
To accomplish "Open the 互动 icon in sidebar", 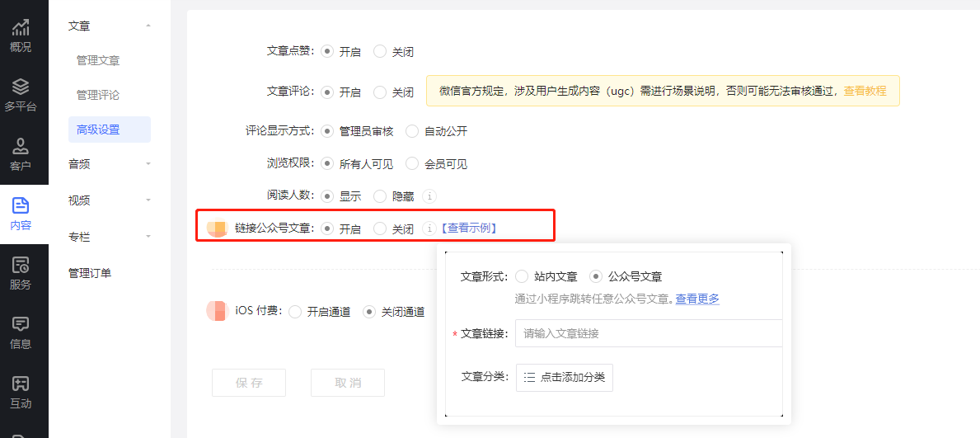I will tap(21, 384).
